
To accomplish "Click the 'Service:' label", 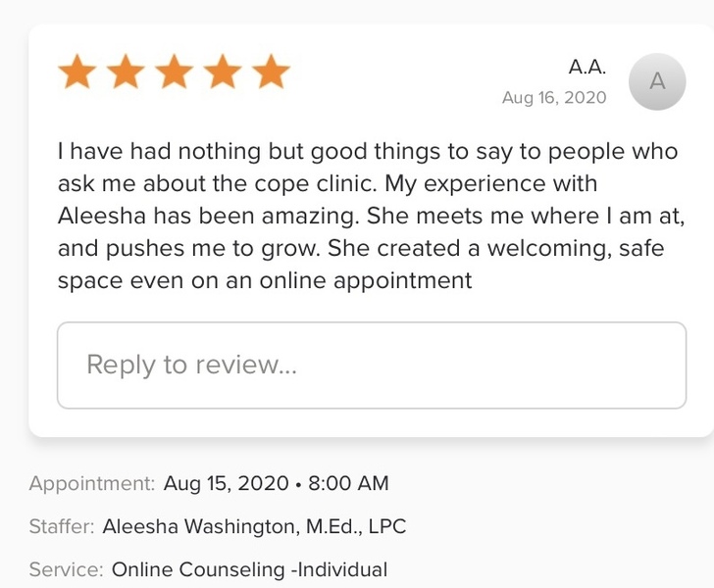I will [66, 569].
